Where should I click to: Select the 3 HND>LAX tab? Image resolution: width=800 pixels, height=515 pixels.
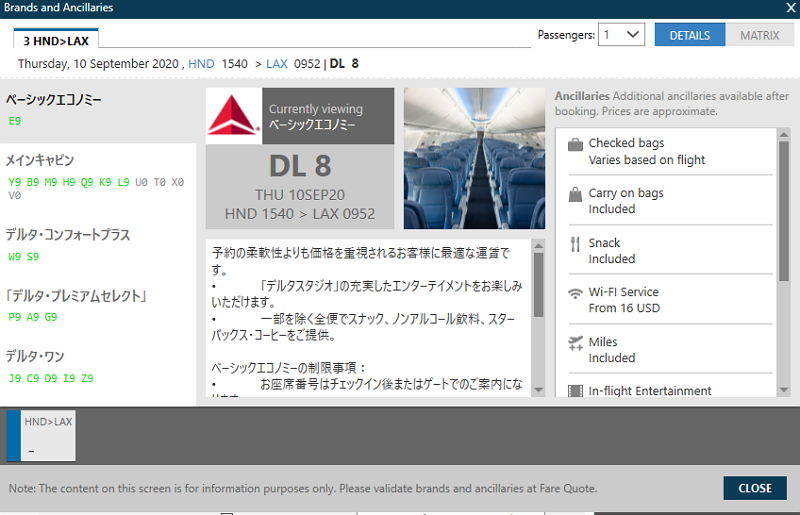(x=56, y=39)
